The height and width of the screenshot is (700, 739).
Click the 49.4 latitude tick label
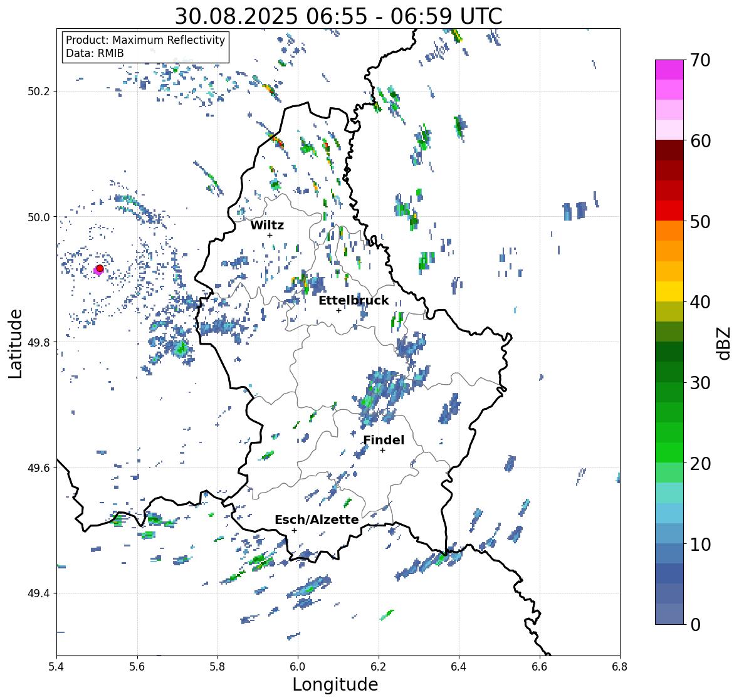tap(39, 593)
